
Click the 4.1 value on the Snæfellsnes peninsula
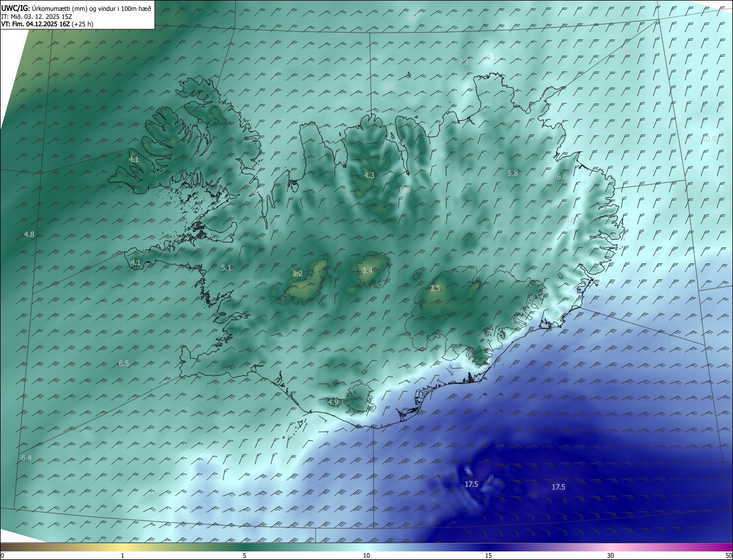[x=136, y=262]
